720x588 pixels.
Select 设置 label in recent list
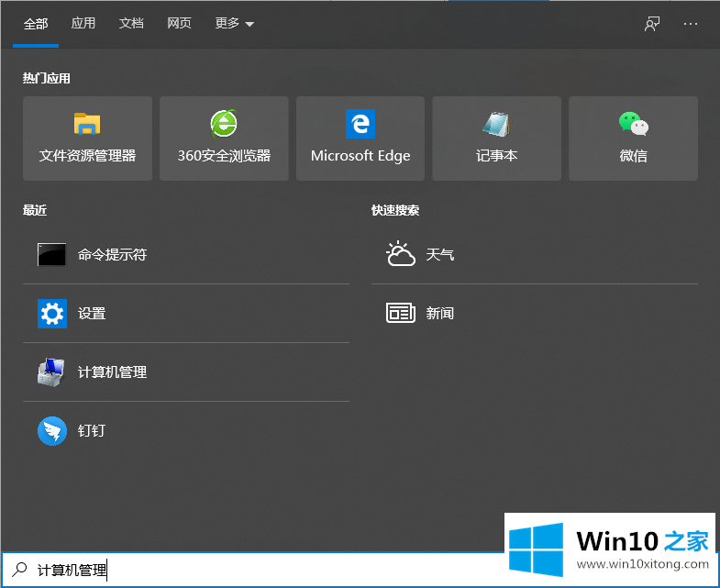(92, 314)
